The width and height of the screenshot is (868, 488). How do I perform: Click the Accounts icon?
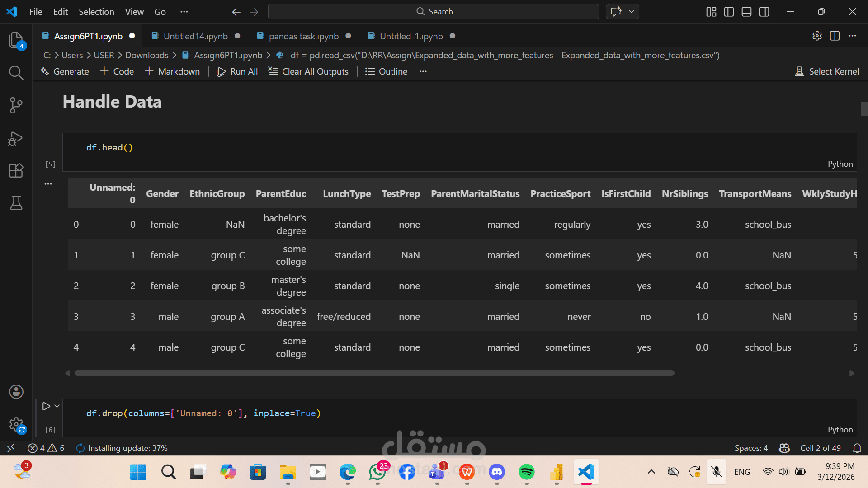coord(16,392)
